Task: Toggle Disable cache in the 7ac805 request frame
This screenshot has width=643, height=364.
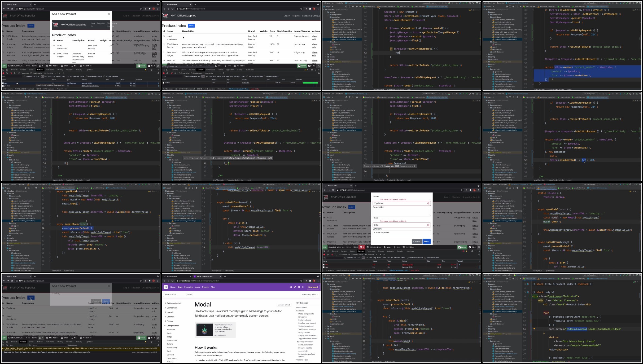Action: 191,73
